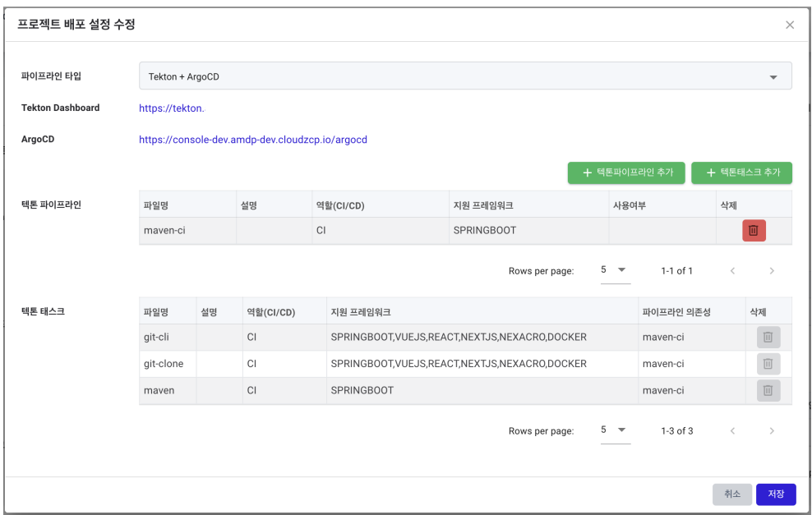The width and height of the screenshot is (812, 515).
Task: Save settings with the 저장 button
Action: pyautogui.click(x=776, y=494)
